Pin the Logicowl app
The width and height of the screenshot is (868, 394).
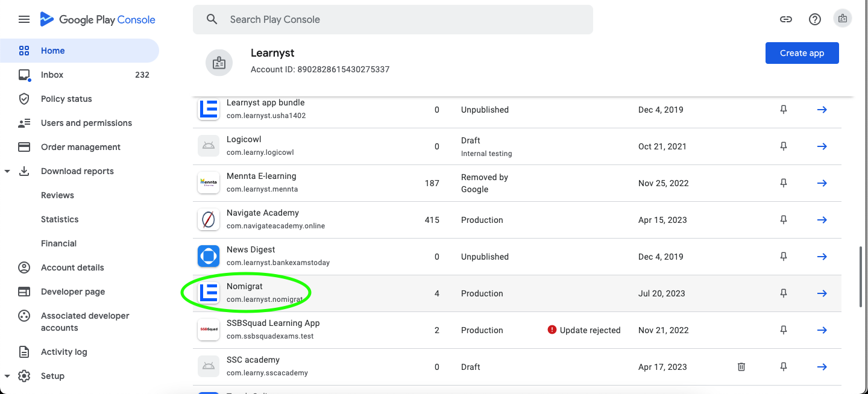coord(784,146)
